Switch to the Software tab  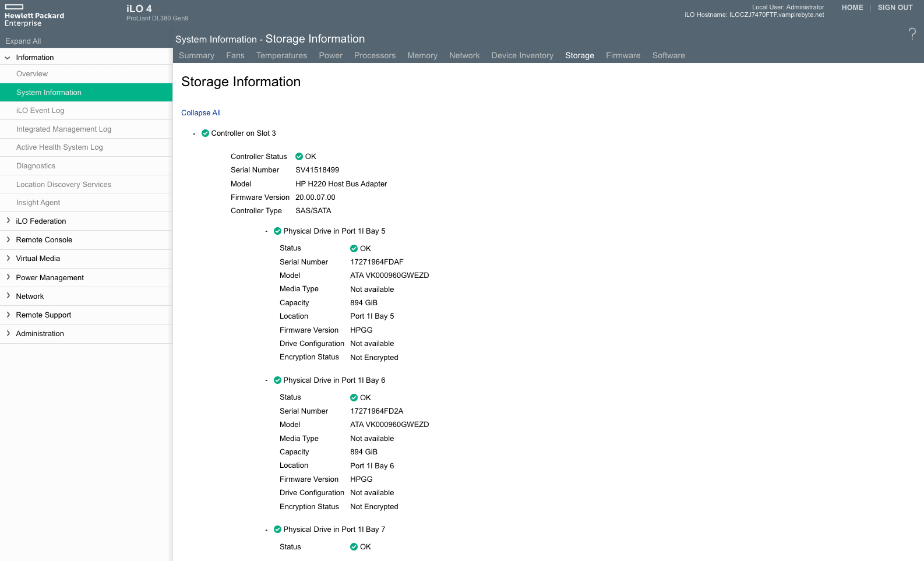668,55
